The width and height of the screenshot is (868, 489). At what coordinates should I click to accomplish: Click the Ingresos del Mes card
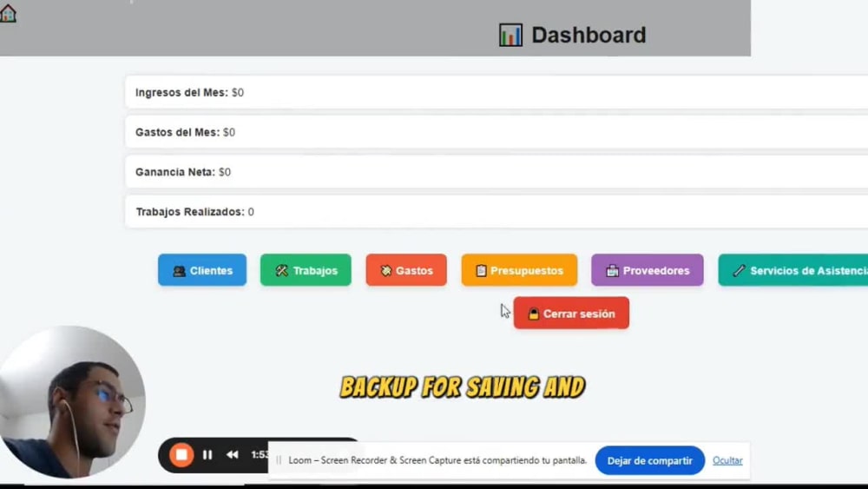pos(496,92)
